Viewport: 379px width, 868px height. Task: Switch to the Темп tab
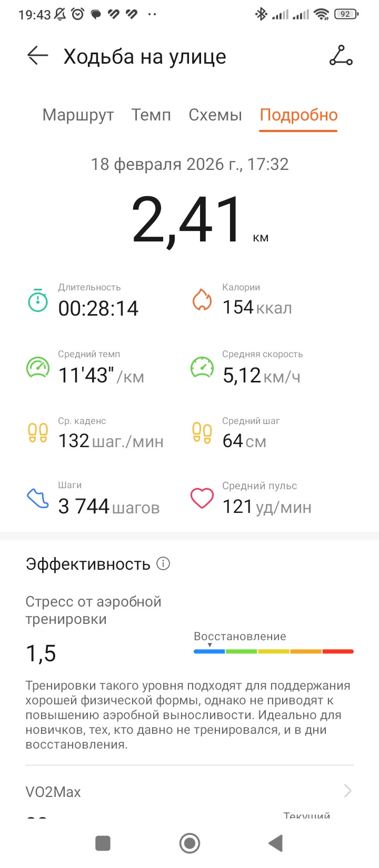(151, 115)
